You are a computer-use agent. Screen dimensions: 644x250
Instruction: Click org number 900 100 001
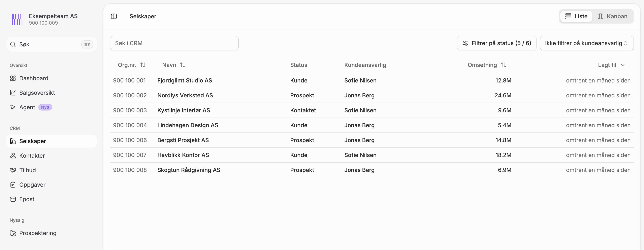click(129, 80)
